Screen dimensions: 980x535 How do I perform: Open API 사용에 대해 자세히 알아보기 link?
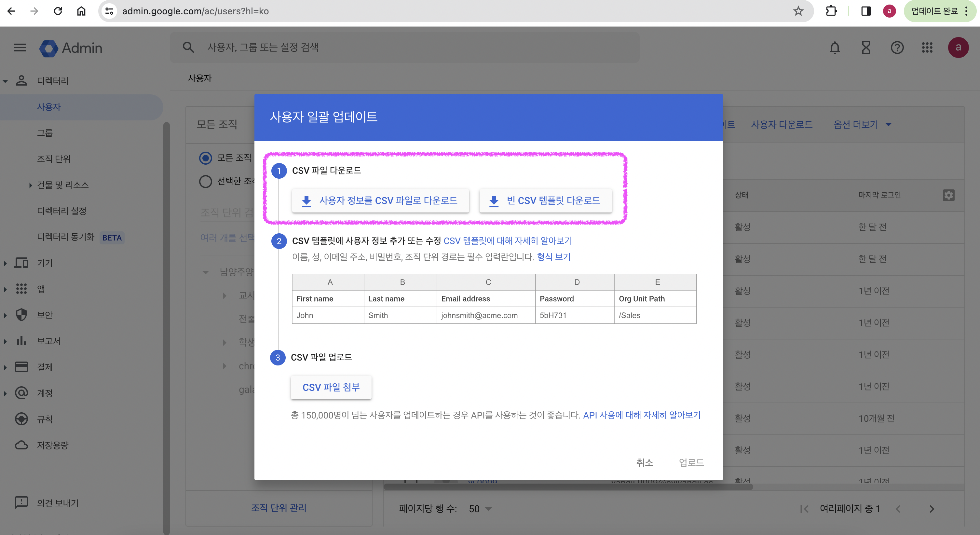[641, 415]
